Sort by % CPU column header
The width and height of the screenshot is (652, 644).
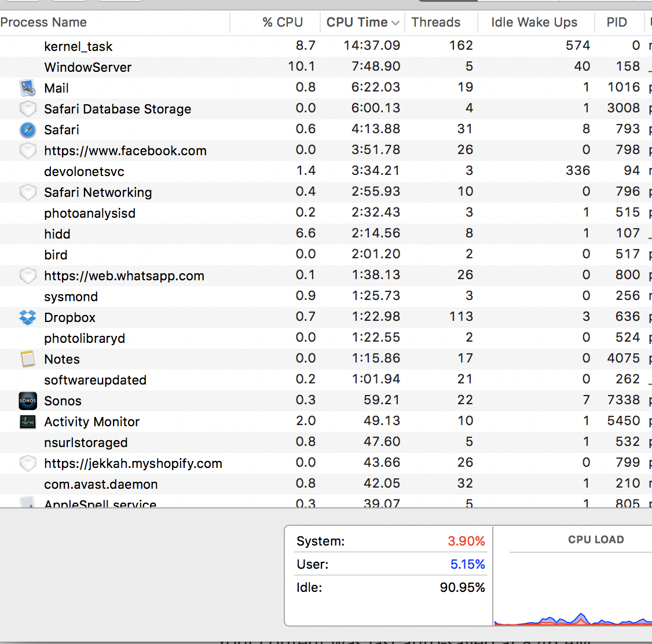[283, 22]
